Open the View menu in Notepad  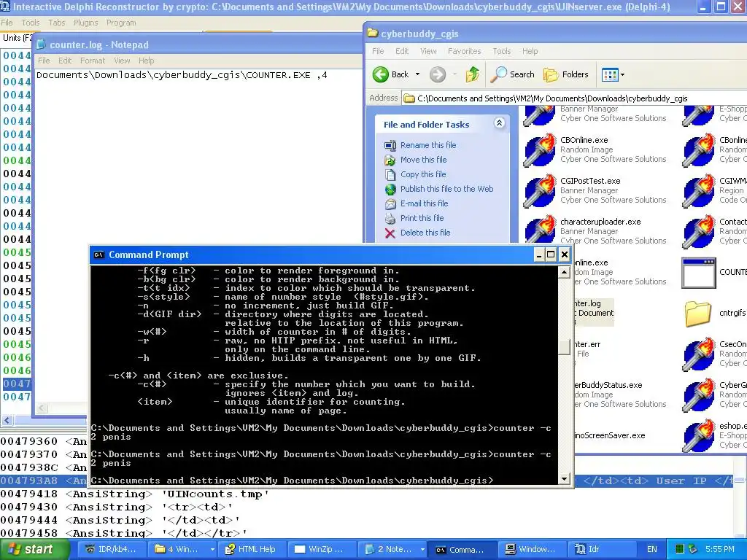tap(122, 61)
